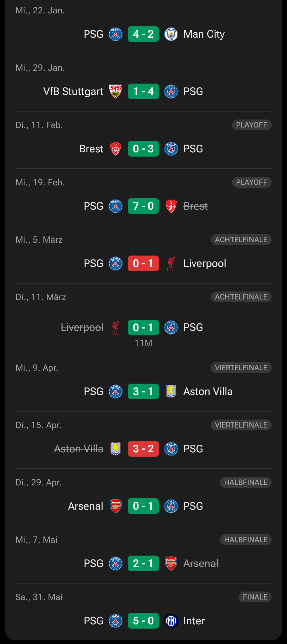The width and height of the screenshot is (287, 644).
Task: Tap PSG crest in the Man City match
Action: [116, 34]
